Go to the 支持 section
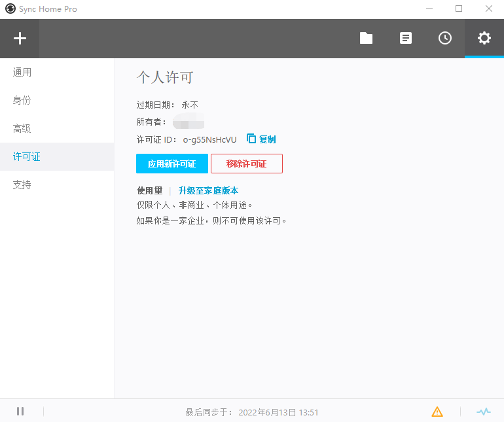Image resolution: width=504 pixels, height=422 pixels. [x=22, y=185]
